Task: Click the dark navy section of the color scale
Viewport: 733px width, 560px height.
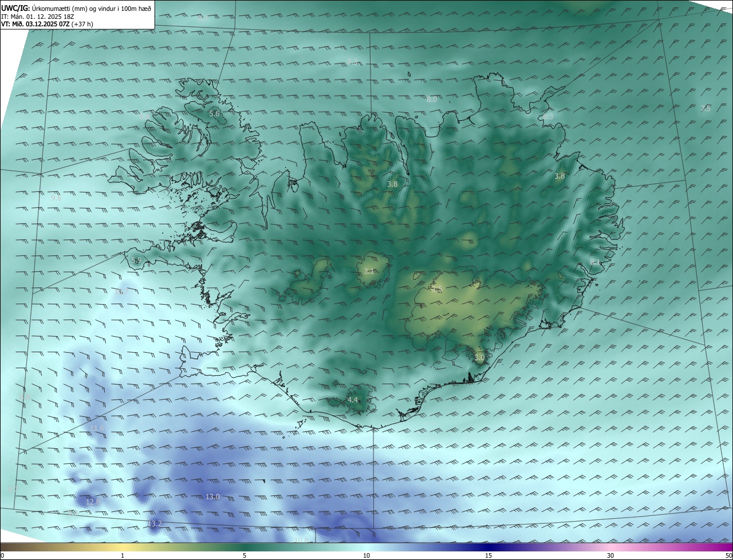Action: click(x=488, y=547)
